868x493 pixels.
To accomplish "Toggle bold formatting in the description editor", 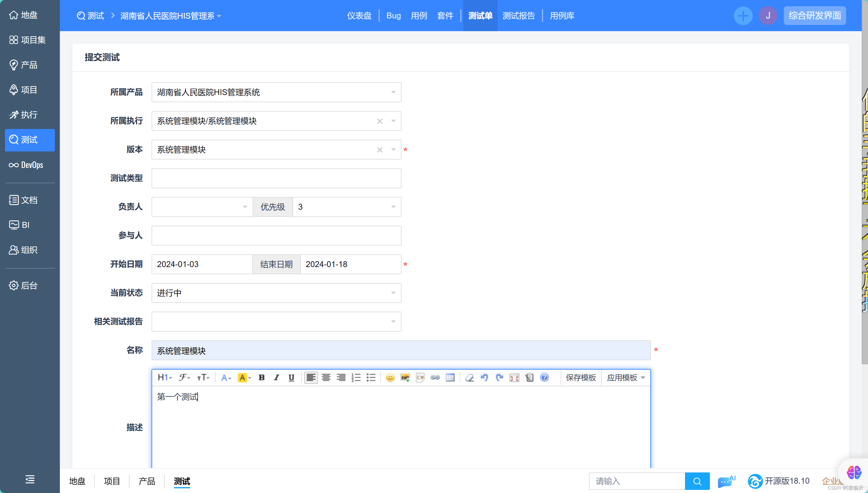I will [x=262, y=377].
